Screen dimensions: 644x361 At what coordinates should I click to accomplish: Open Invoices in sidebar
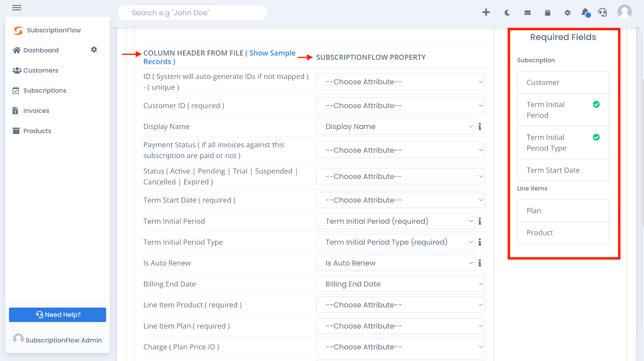pyautogui.click(x=31, y=111)
